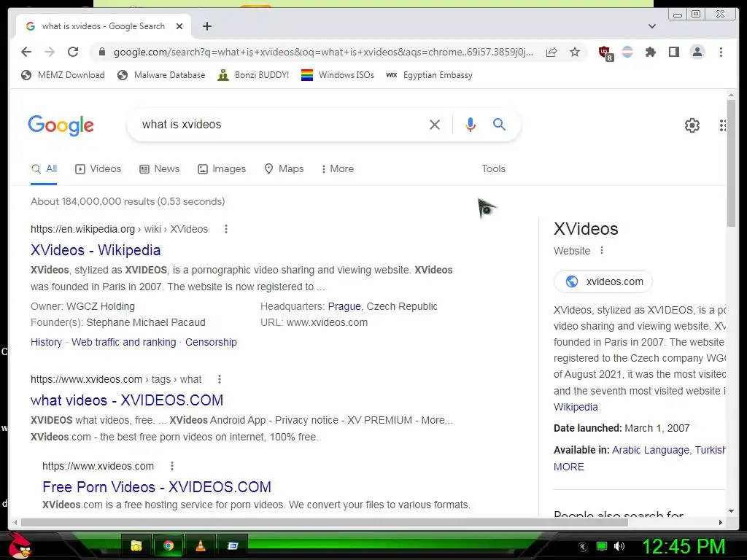Clear the search box text
Image resolution: width=747 pixels, height=560 pixels.
[435, 125]
